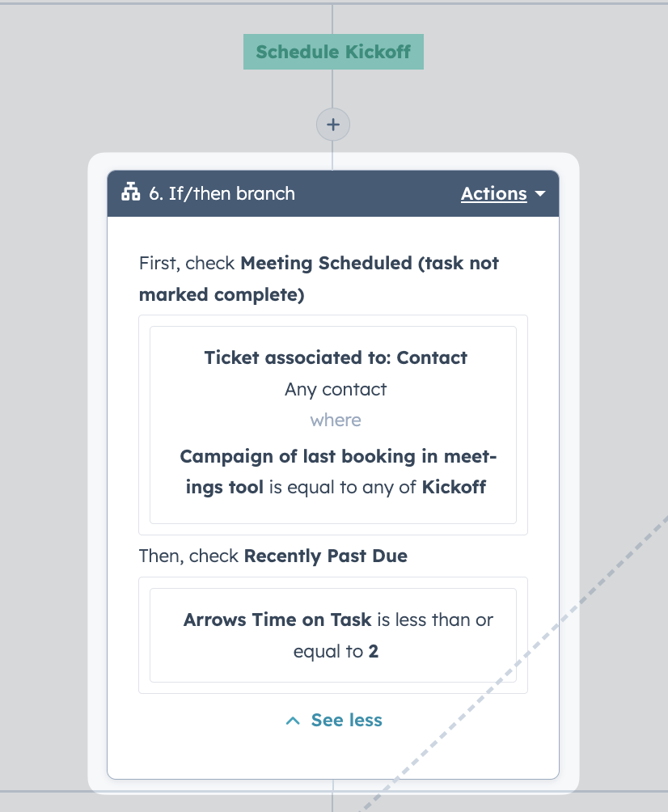Click the filter value 2
668x812 pixels.
coord(374,652)
